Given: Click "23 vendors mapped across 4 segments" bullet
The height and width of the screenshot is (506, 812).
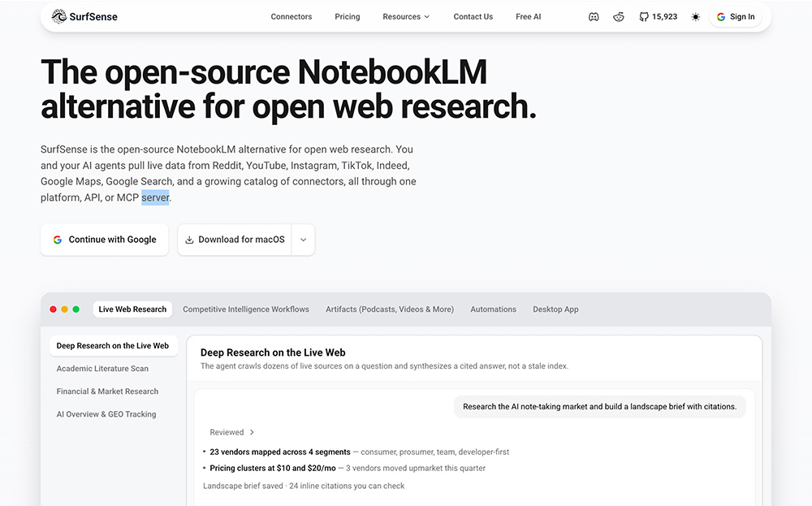Looking at the screenshot, I should click(x=280, y=452).
